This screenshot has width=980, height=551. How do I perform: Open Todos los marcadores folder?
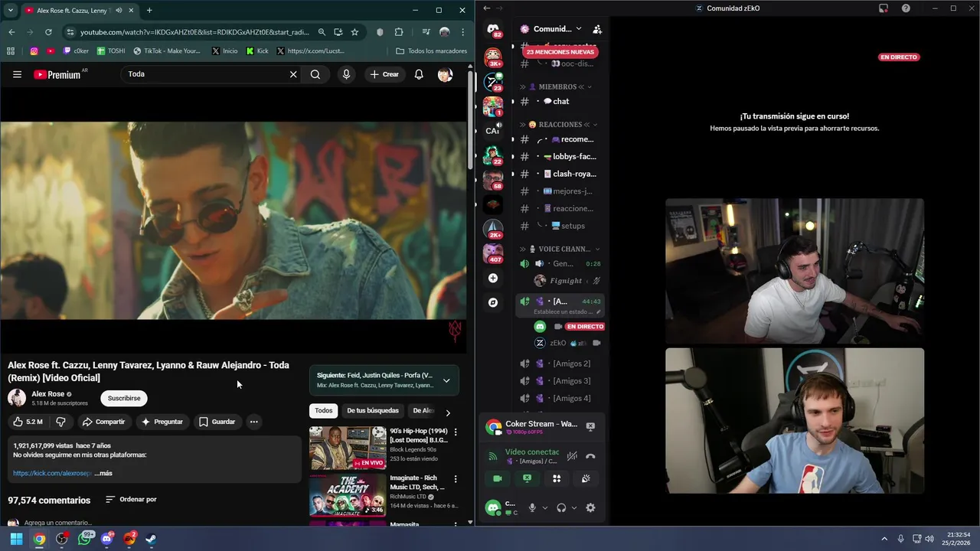coord(431,51)
